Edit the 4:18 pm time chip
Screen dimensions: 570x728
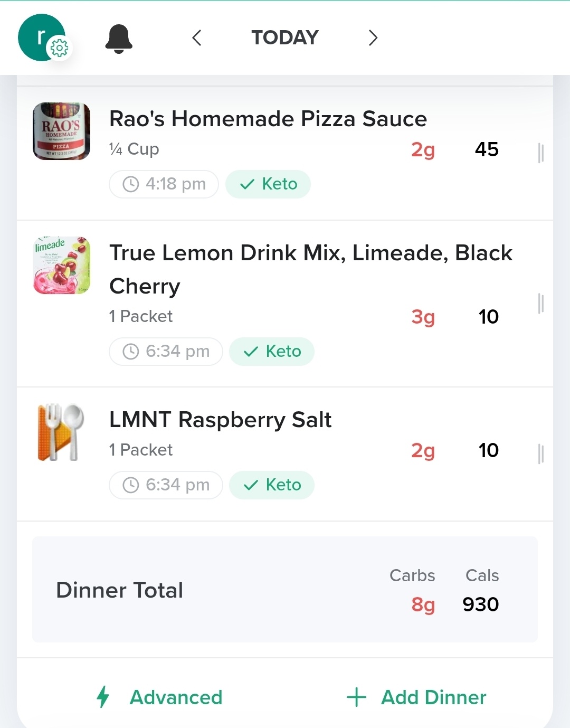(164, 184)
